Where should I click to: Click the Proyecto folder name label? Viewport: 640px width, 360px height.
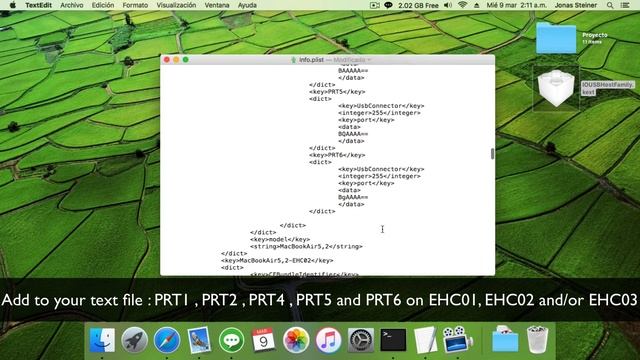coord(595,35)
